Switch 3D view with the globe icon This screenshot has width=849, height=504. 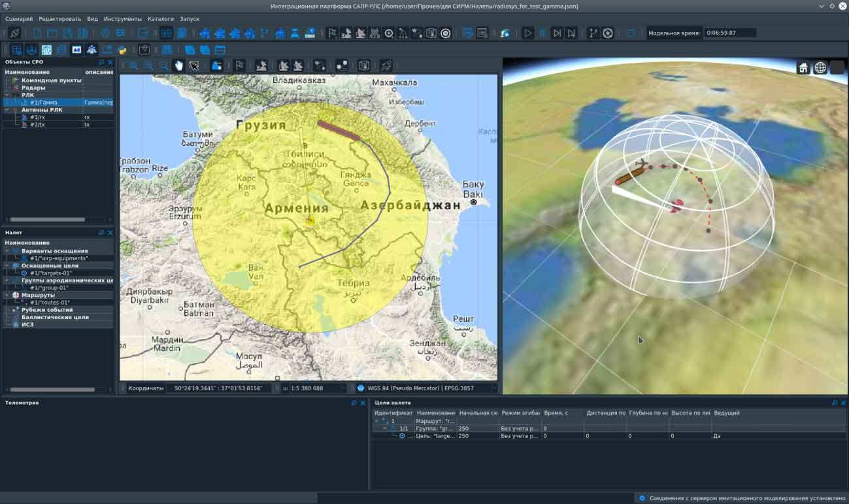point(820,68)
